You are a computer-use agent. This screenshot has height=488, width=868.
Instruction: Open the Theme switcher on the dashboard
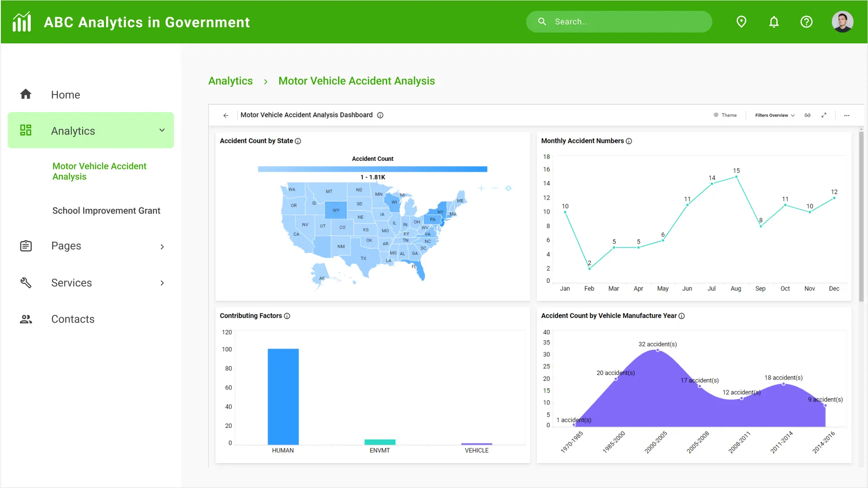[x=725, y=115]
